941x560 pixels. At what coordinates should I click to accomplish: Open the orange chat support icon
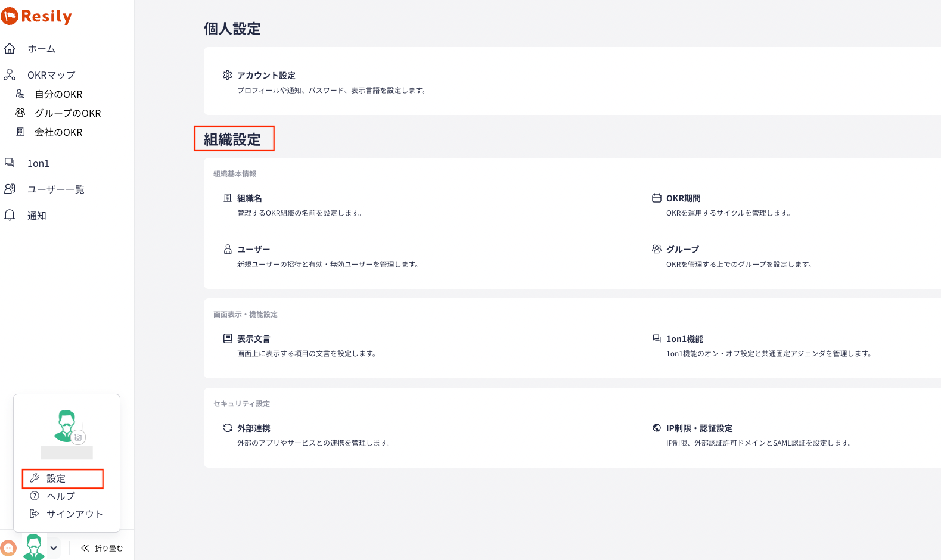[x=8, y=548]
